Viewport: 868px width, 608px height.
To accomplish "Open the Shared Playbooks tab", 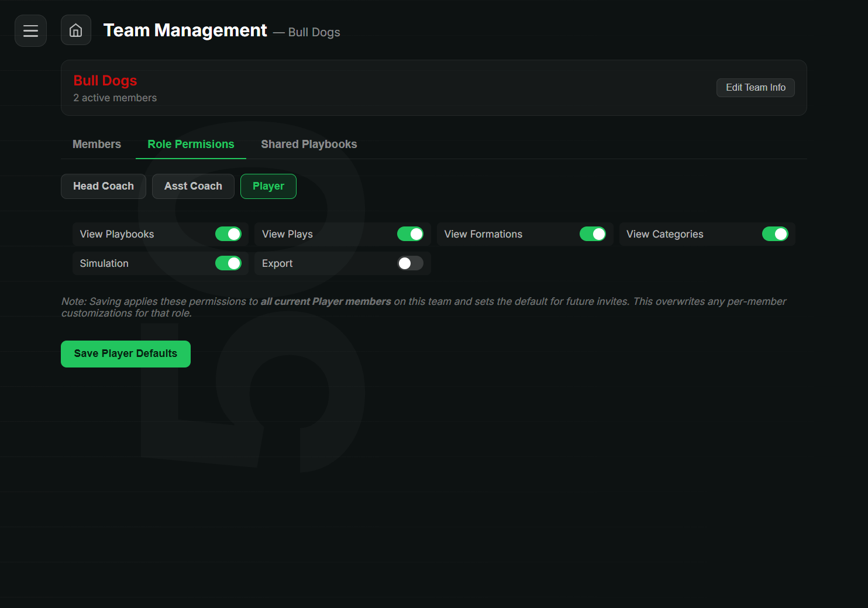I will point(309,145).
